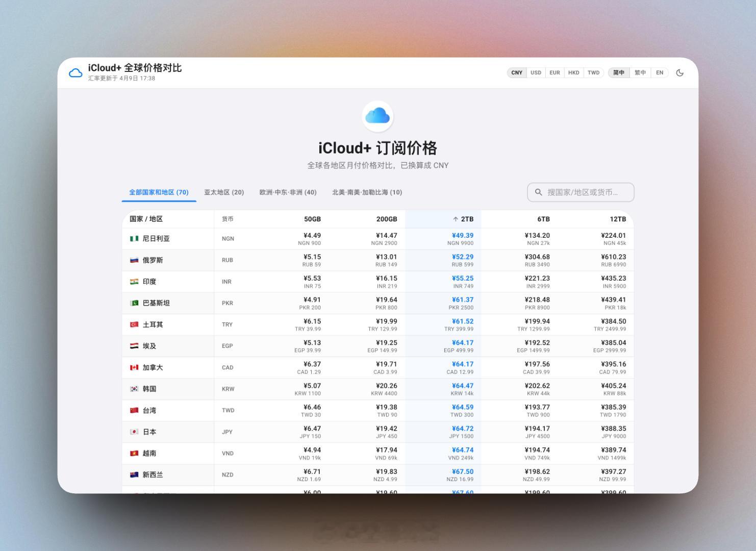Click the Japan flag icon

coord(134,431)
